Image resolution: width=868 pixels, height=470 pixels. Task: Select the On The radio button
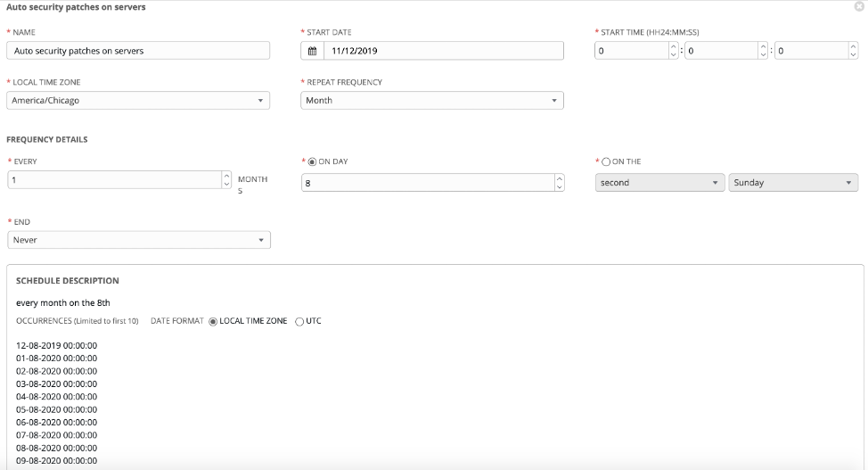click(x=606, y=161)
